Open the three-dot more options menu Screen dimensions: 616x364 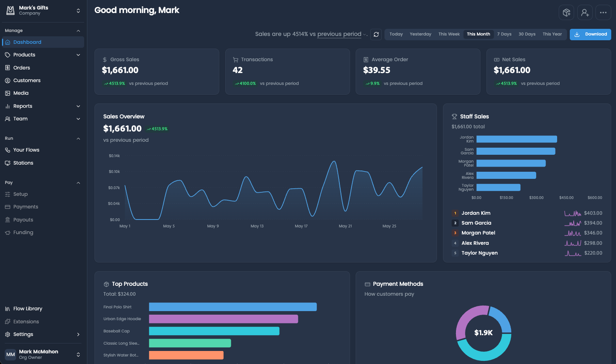(603, 13)
